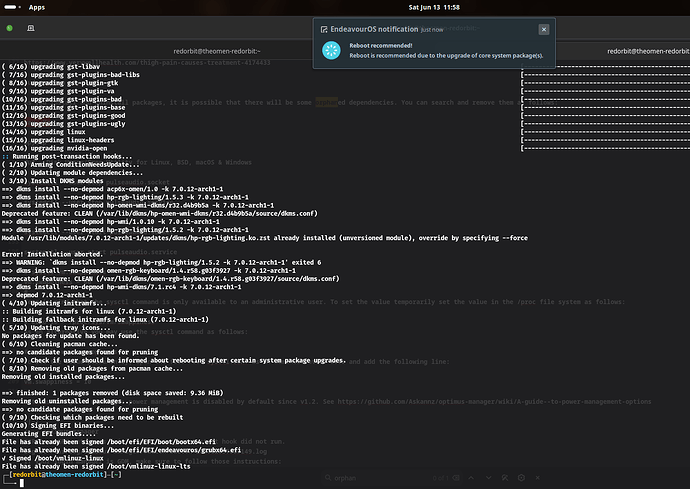Click the terminal prompt input line
Viewport: 690px width, 489px height.
click(22, 483)
